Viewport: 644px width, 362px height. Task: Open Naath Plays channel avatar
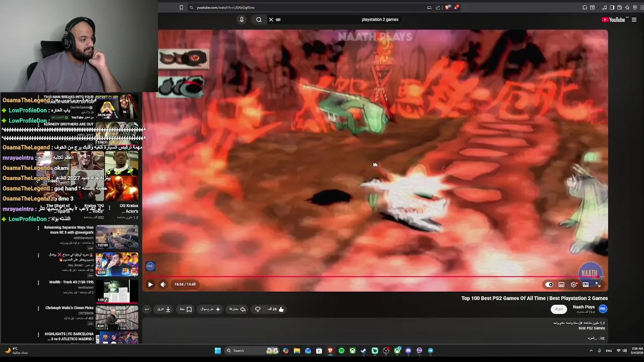603,309
